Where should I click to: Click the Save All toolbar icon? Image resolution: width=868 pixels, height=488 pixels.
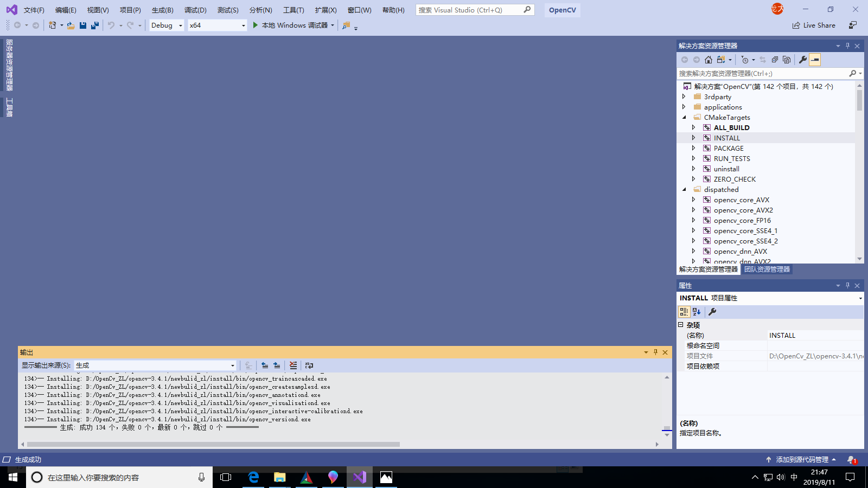pos(95,25)
